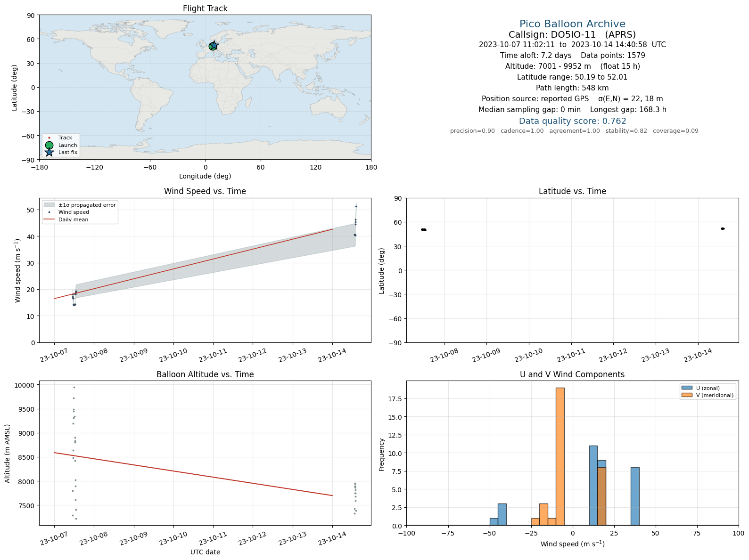Image resolution: width=749 pixels, height=560 pixels.
Task: Click the "10000" tick on the altitude axis
Action: pyautogui.click(x=25, y=385)
